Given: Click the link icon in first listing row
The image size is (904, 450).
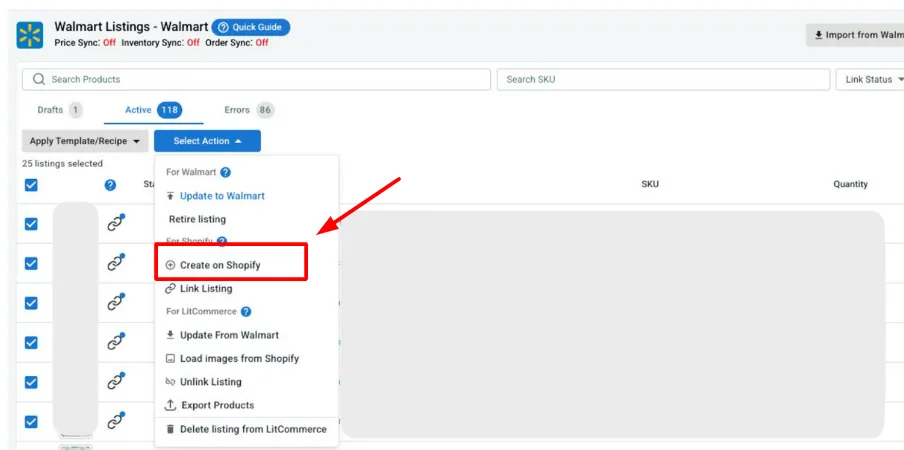Looking at the screenshot, I should click(116, 223).
